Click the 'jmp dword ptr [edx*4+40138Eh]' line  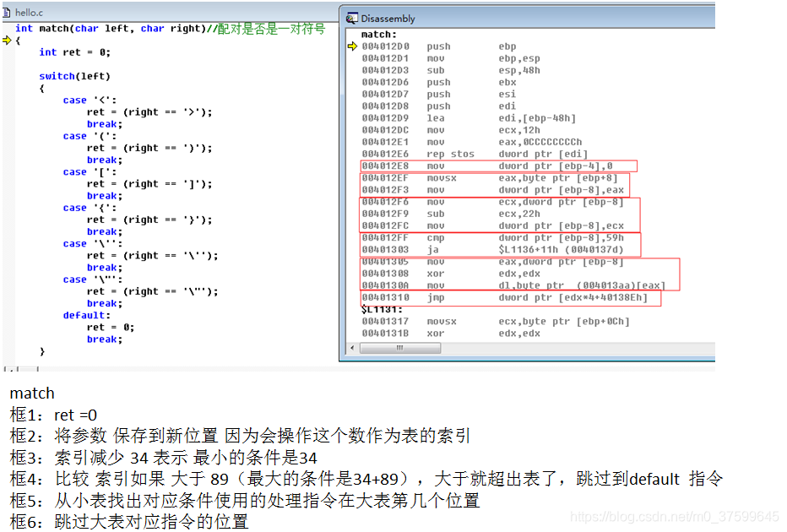pos(505,297)
